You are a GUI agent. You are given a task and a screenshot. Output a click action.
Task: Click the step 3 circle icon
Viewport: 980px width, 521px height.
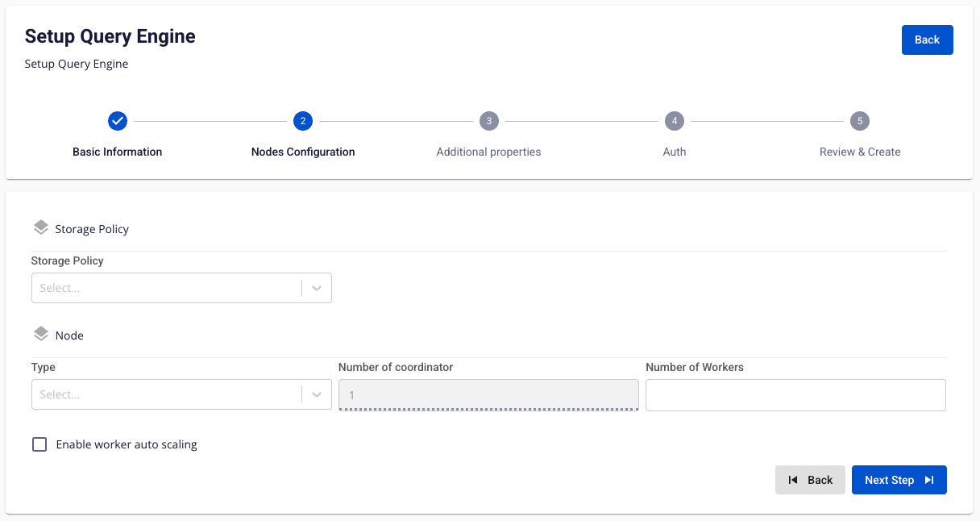488,121
